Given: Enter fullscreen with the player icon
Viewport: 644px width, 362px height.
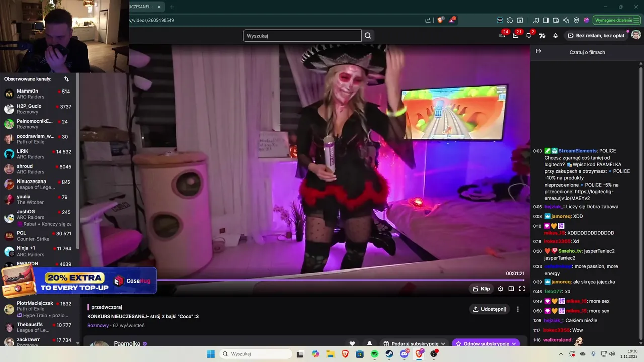Looking at the screenshot, I should (522, 289).
